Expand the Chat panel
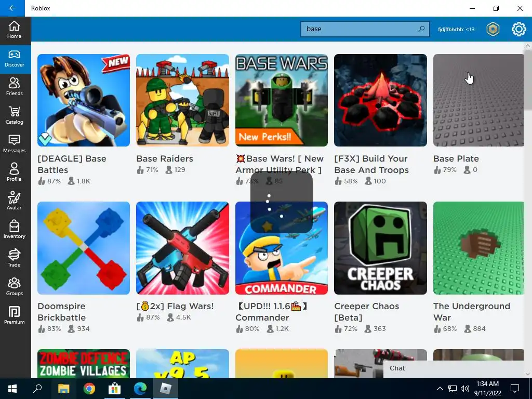This screenshot has height=399, width=532. 455,368
